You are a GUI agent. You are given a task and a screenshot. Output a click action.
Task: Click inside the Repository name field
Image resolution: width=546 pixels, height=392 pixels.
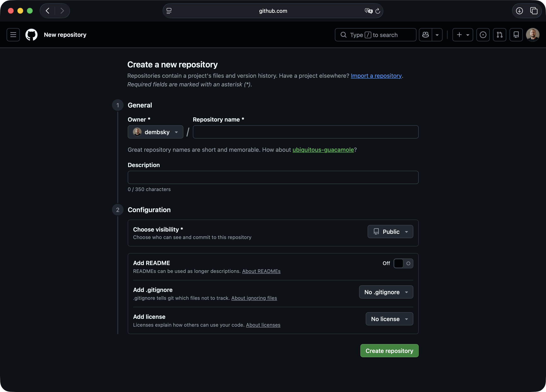pyautogui.click(x=305, y=132)
